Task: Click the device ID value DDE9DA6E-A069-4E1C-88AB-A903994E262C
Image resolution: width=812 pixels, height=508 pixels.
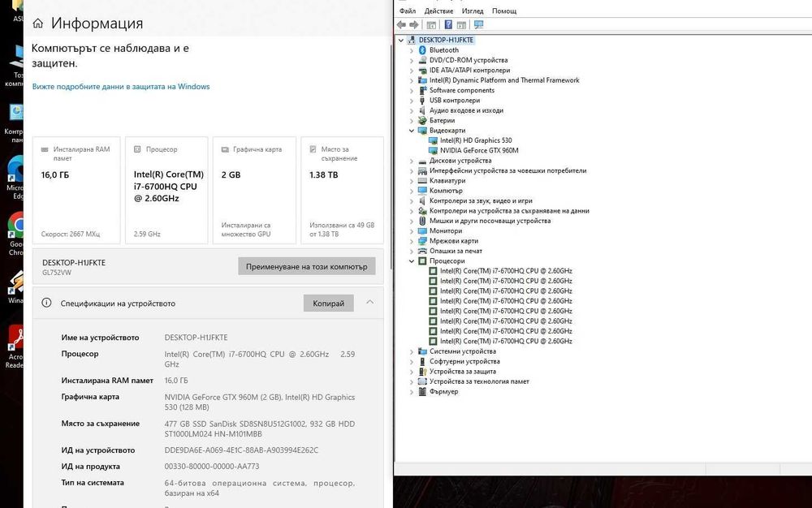Action: coord(241,450)
